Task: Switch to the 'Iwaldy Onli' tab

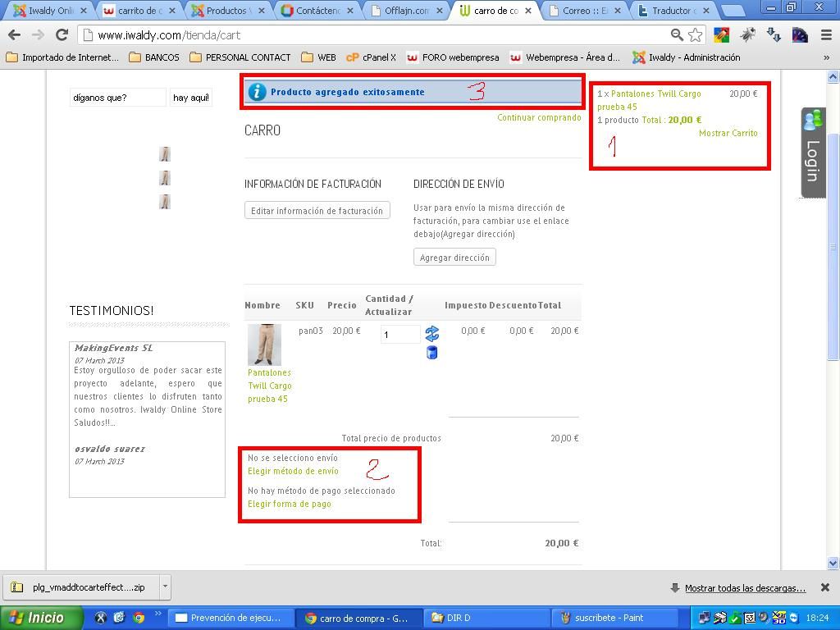Action: click(x=50, y=10)
